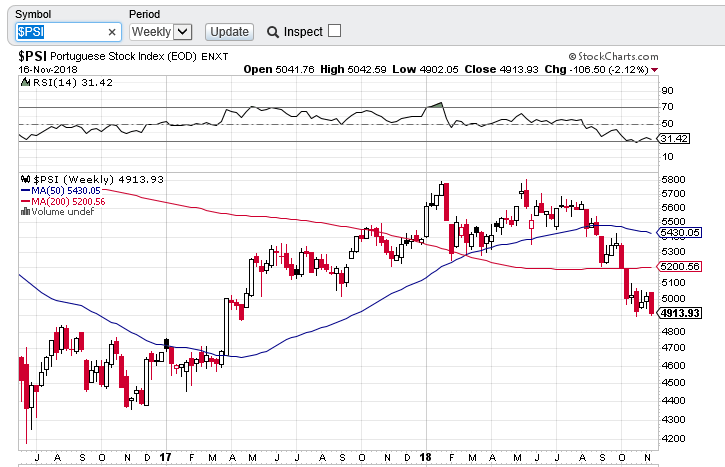
Task: Click the 5800 price axis label
Action: point(674,179)
